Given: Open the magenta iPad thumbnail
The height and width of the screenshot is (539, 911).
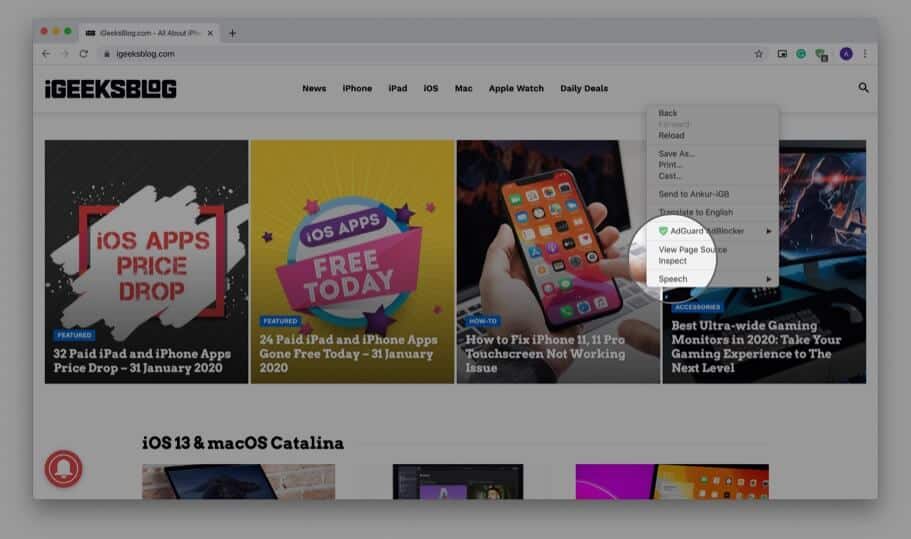Looking at the screenshot, I should pyautogui.click(x=672, y=481).
